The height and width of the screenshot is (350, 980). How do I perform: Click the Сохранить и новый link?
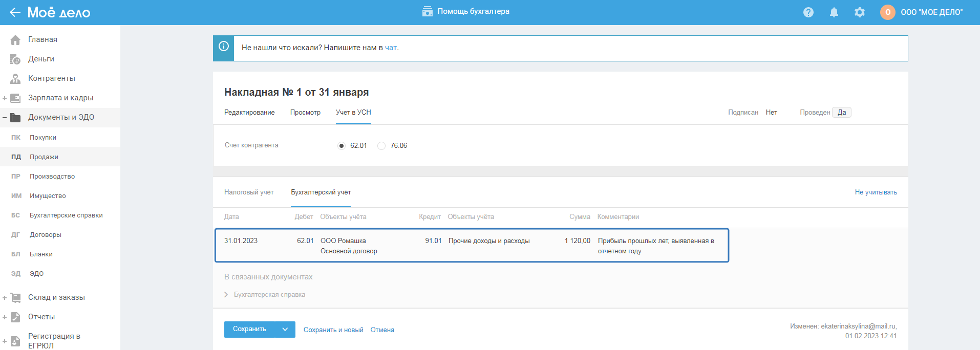333,330
